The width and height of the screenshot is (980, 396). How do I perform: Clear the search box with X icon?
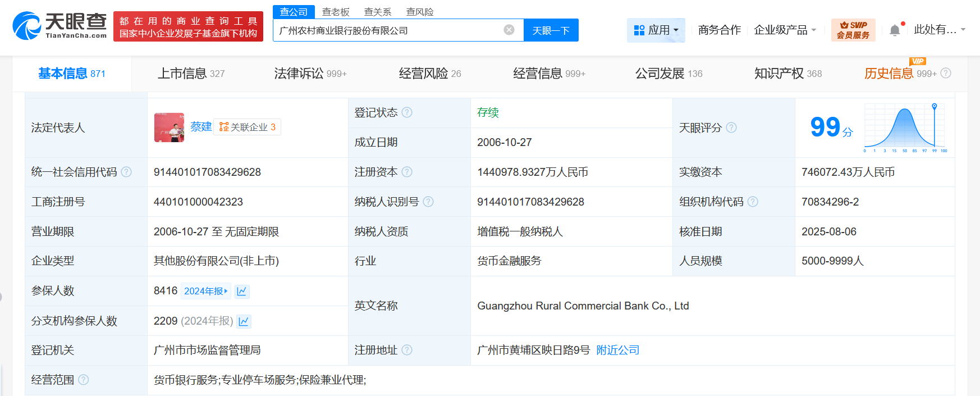[509, 30]
